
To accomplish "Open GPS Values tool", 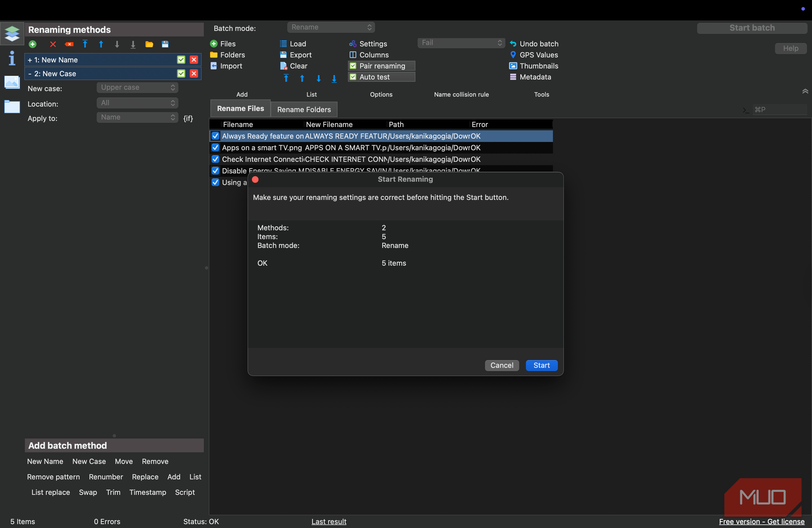I will [x=534, y=55].
